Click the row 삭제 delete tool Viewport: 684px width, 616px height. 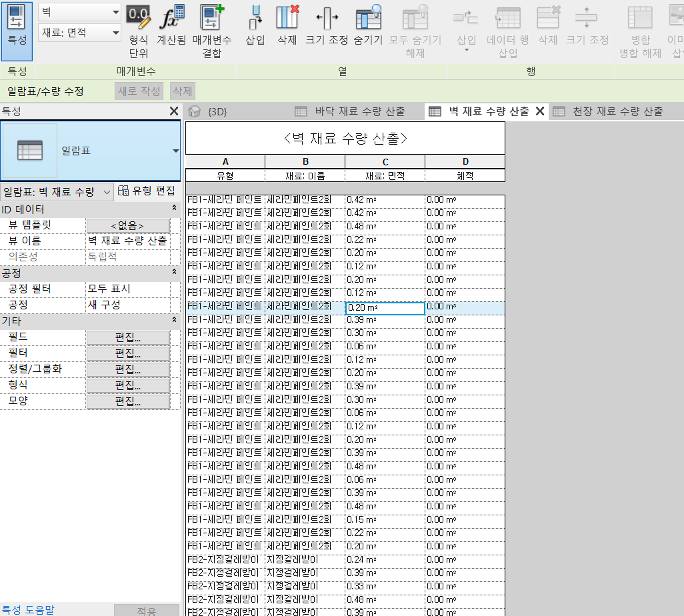point(548,25)
